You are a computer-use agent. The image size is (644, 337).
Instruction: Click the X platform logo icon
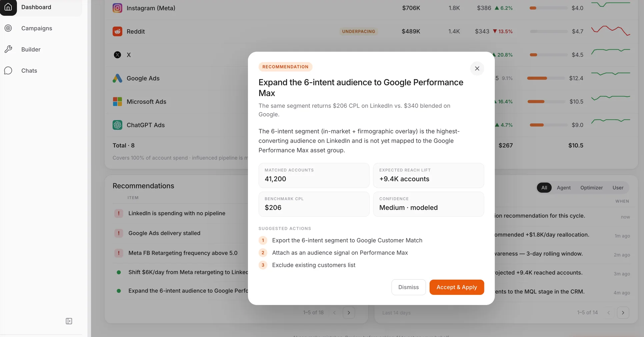point(117,55)
